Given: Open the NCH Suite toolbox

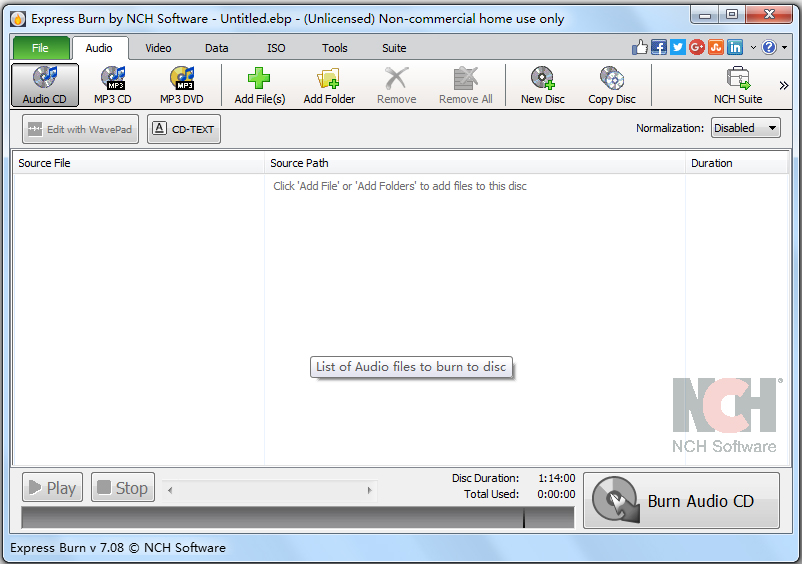Looking at the screenshot, I should click(738, 85).
